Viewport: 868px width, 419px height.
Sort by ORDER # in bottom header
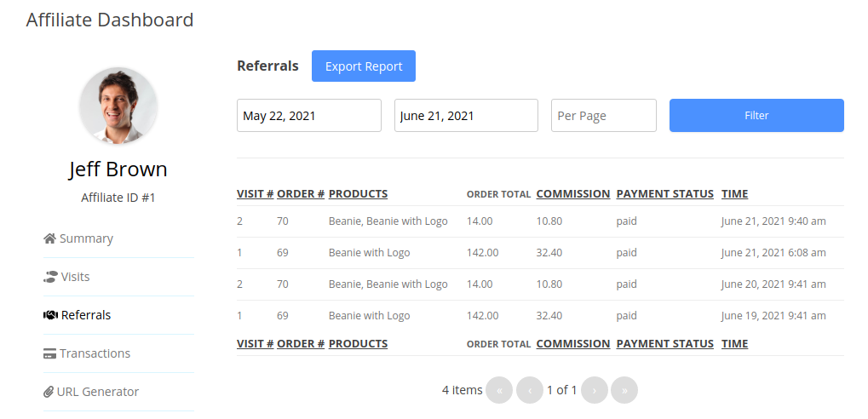coord(301,344)
